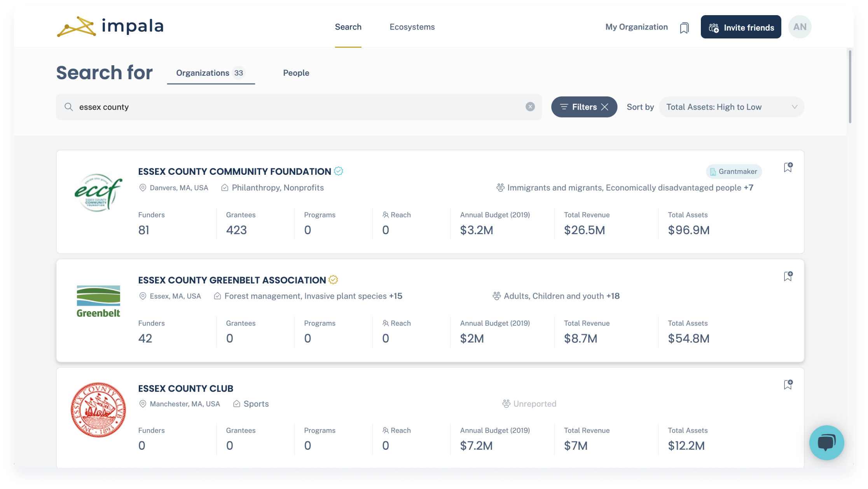The image size is (868, 489).
Task: Click the Forest management category icon
Action: point(217,296)
